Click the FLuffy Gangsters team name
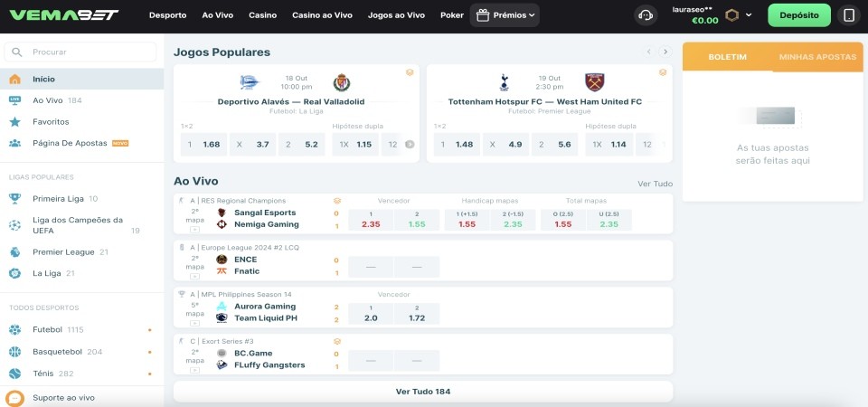Image resolution: width=868 pixels, height=407 pixels. 269,364
